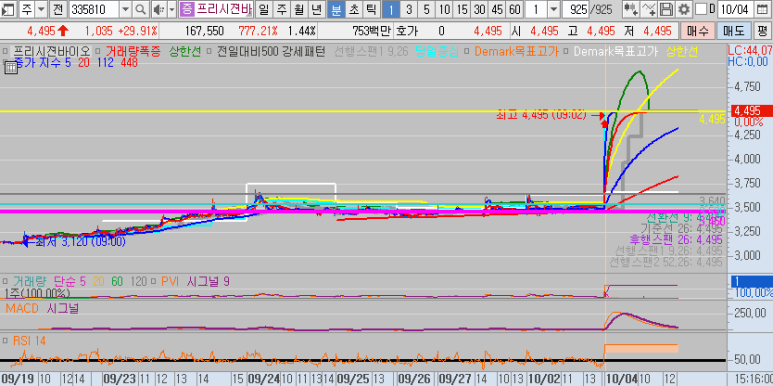This screenshot has height=386, width=773.
Task: Toggle the D checkbox beside date field
Action: [701, 9]
